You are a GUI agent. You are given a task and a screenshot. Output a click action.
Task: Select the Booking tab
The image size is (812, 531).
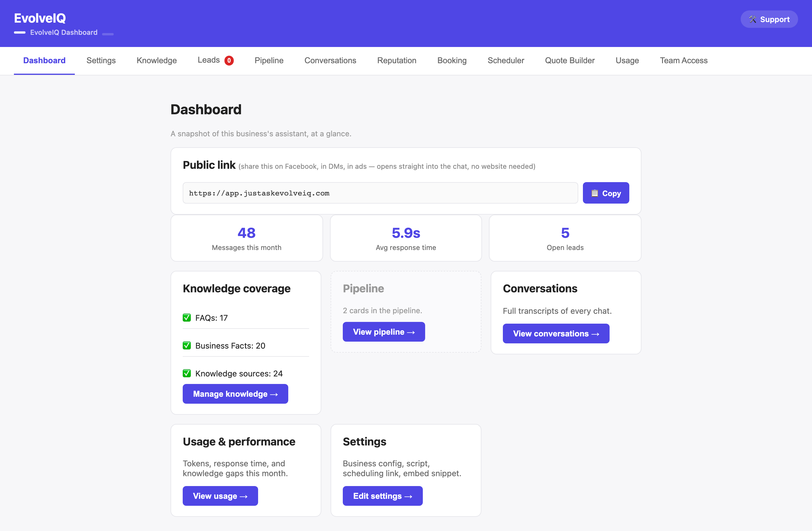click(x=452, y=60)
